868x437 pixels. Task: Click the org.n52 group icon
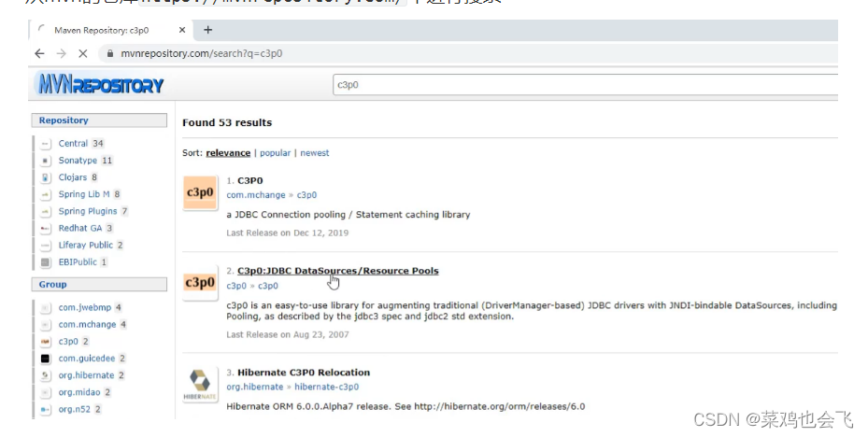tap(46, 410)
